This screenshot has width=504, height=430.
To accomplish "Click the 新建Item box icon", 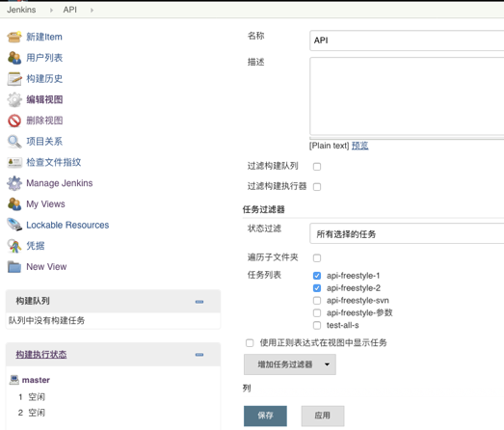I will pyautogui.click(x=14, y=37).
